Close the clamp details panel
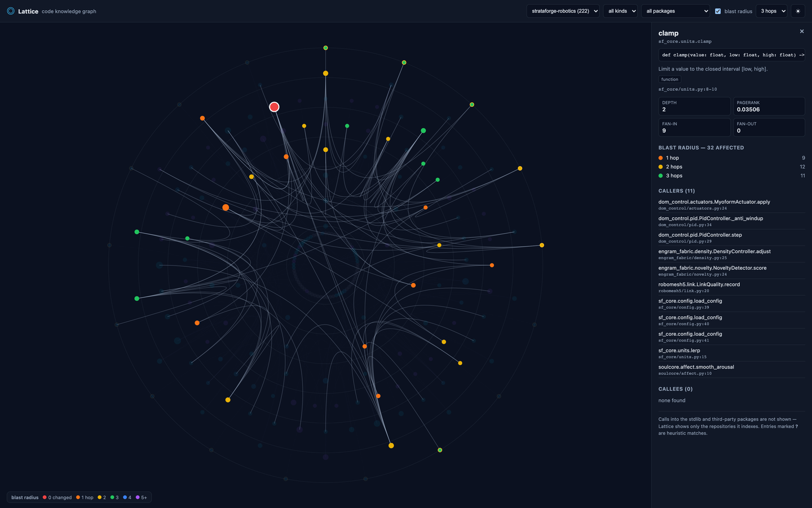The width and height of the screenshot is (812, 508). [802, 32]
